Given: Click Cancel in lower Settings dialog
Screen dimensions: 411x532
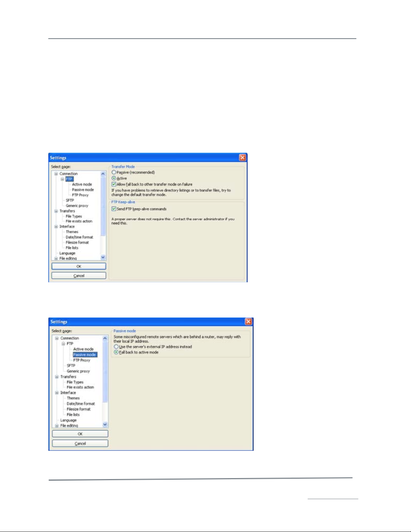Looking at the screenshot, I should [80, 443].
